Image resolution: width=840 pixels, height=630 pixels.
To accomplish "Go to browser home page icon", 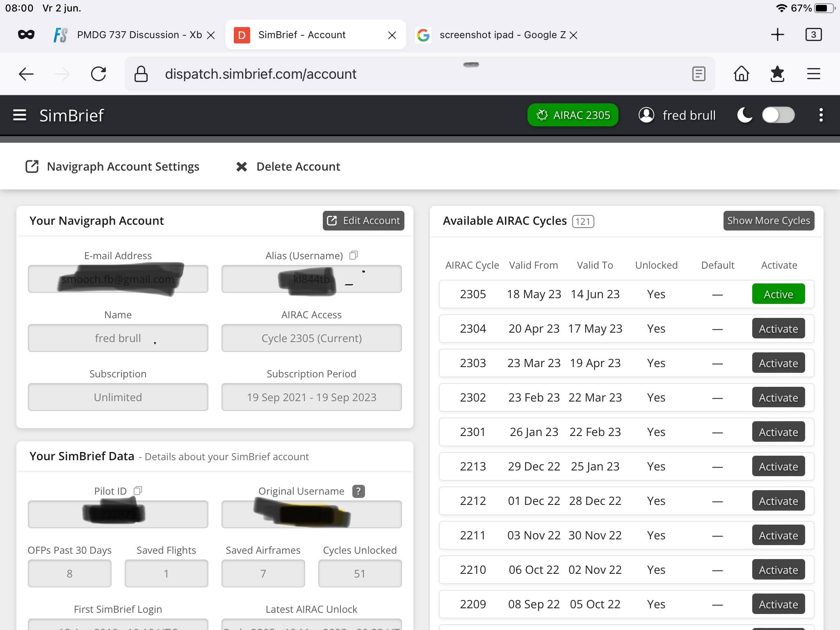I will coord(741,74).
